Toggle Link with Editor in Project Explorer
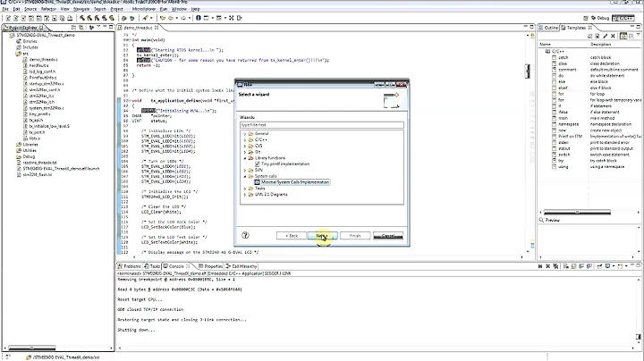Image resolution: width=644 pixels, height=361 pixels. pos(80,28)
